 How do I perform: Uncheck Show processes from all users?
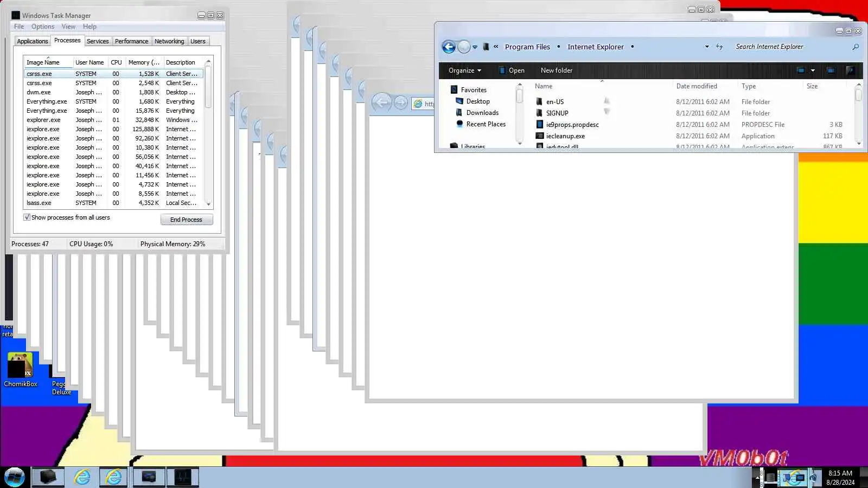click(27, 217)
